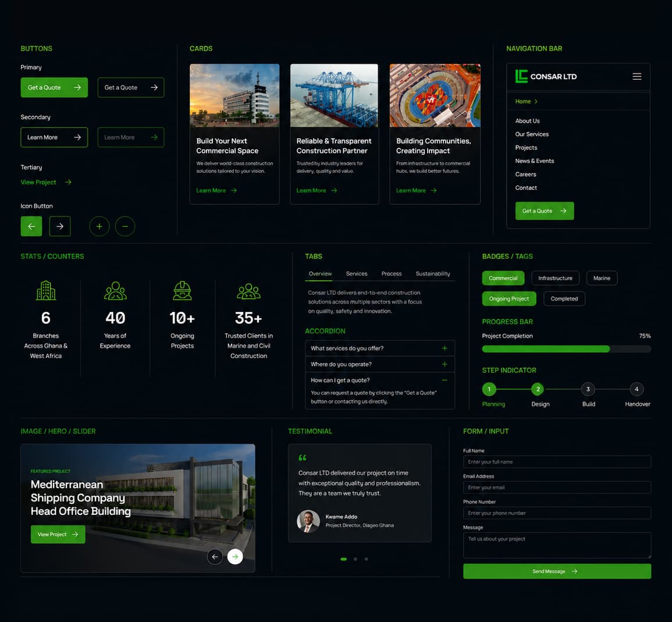Click View Project button on hero image

click(58, 535)
